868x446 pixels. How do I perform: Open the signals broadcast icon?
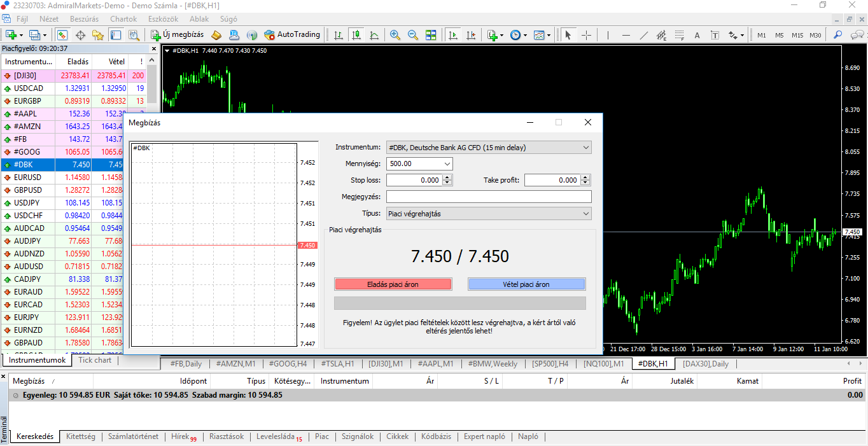[252, 35]
